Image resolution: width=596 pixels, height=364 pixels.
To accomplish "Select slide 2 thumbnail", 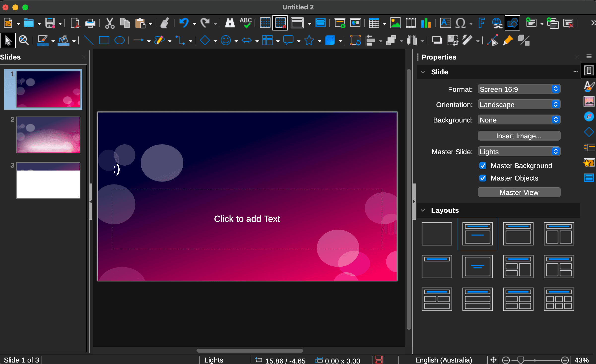I will tap(48, 135).
